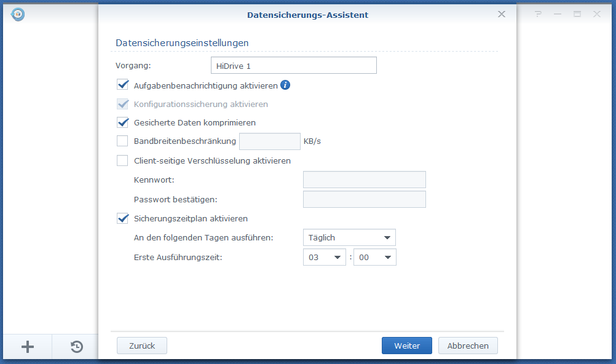
Task: Click the Vorgang field containing HiDrive 1
Action: pos(293,65)
